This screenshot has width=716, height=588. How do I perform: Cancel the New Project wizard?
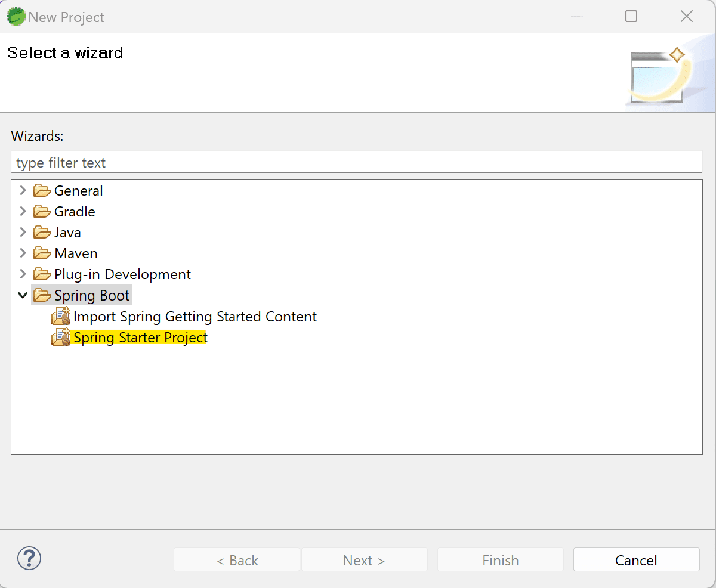pos(636,559)
